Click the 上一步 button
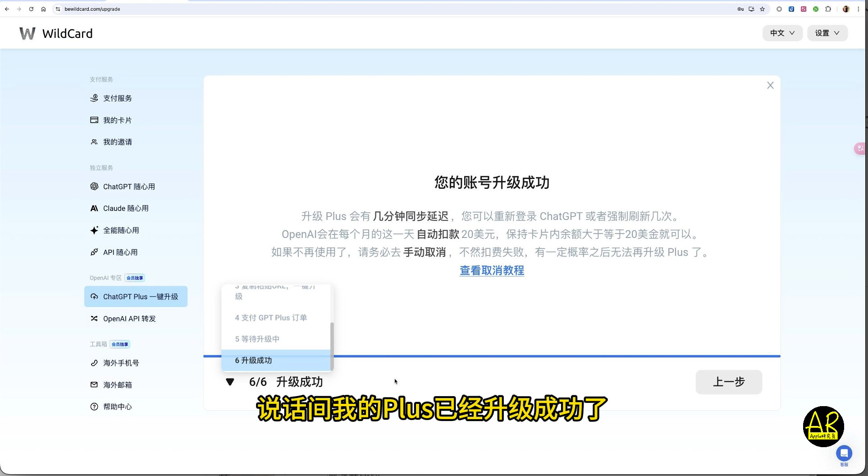Screen dimensions: 868x476 click(x=729, y=382)
